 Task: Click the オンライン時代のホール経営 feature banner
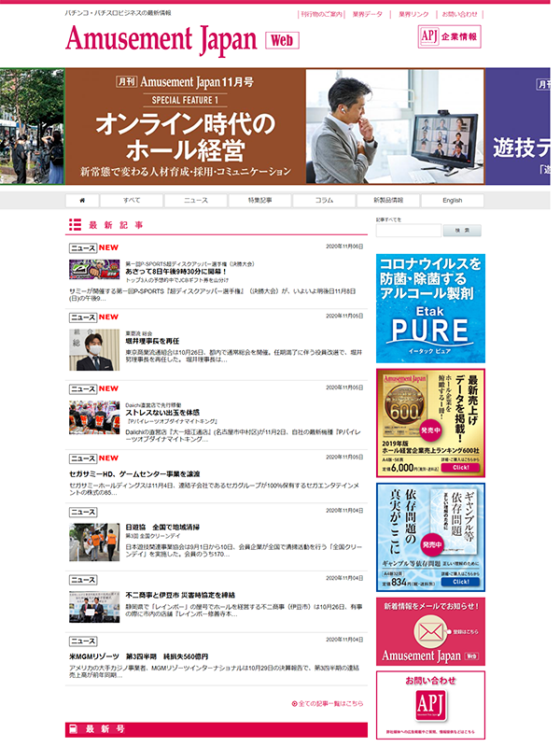pyautogui.click(x=274, y=127)
